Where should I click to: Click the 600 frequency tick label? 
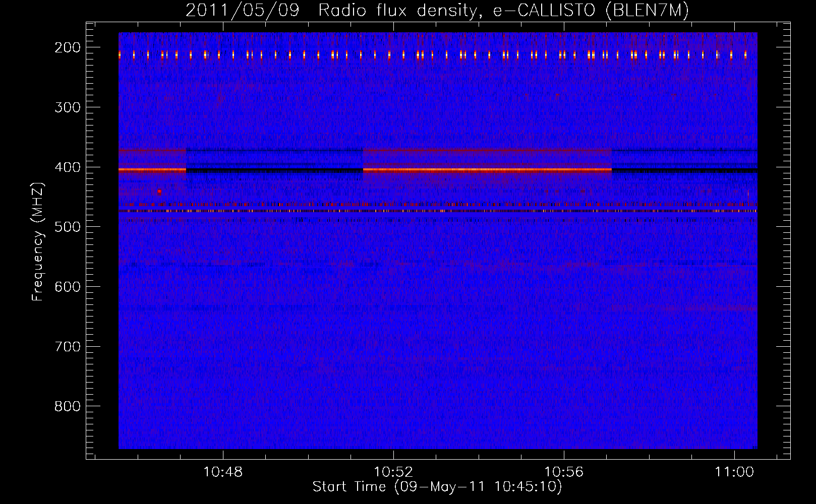(67, 287)
